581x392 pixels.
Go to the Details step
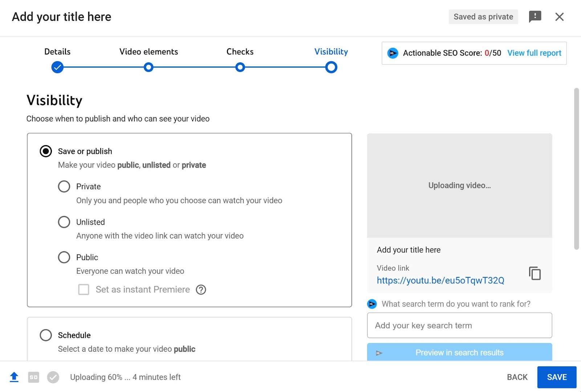coord(57,67)
